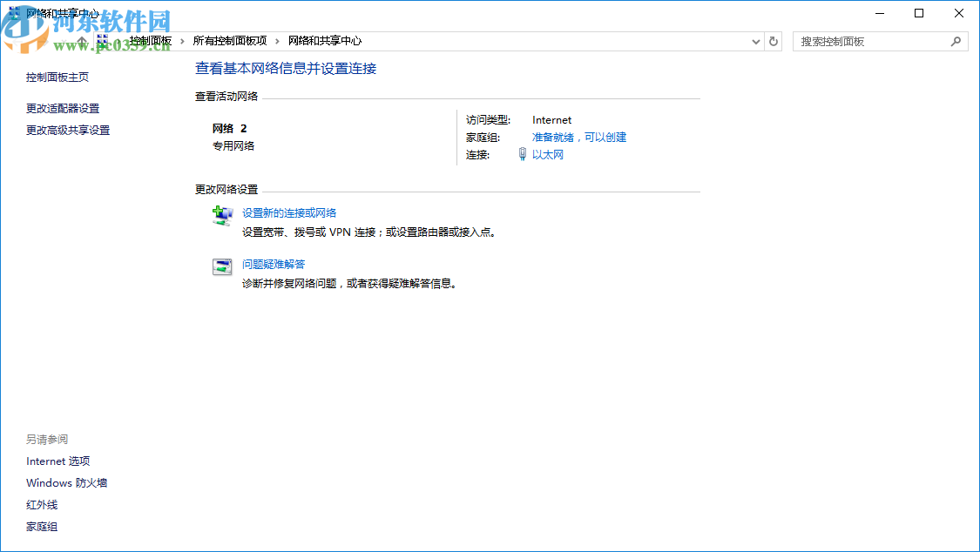This screenshot has height=552, width=980.
Task: Open Windows 防火墙 settings
Action: 66,483
